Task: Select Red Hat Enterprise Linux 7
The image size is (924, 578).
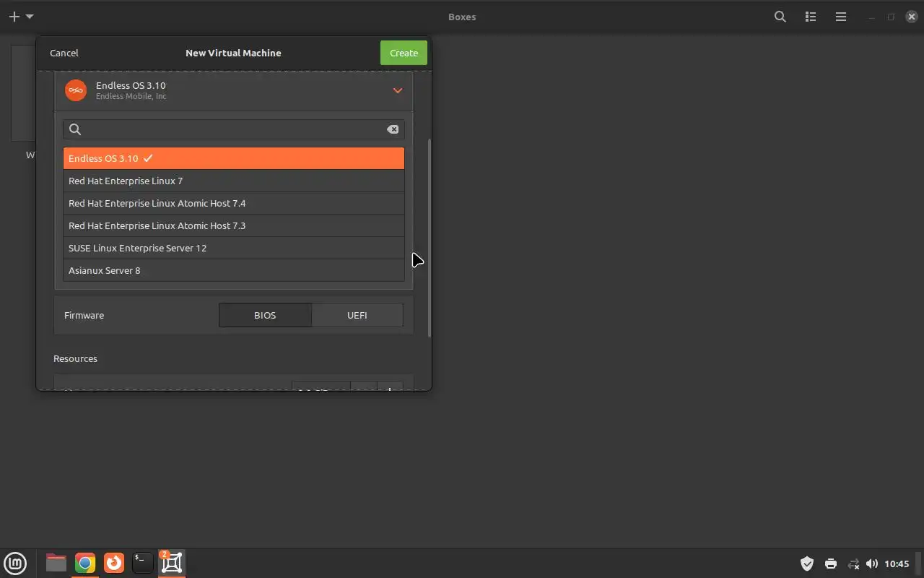Action: tap(233, 181)
